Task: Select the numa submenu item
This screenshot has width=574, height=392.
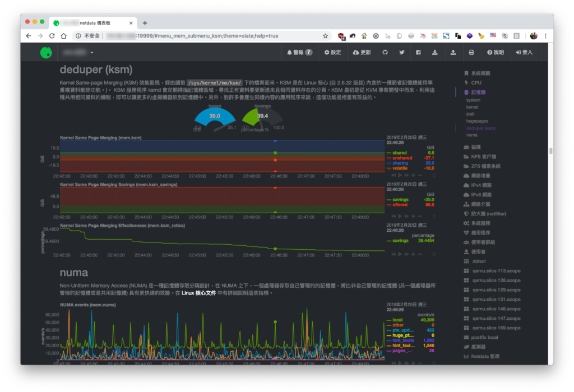Action: (x=471, y=135)
